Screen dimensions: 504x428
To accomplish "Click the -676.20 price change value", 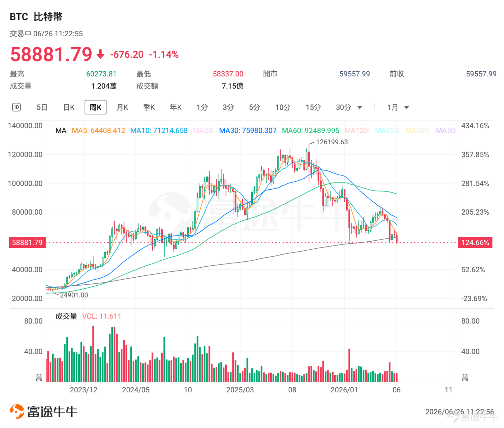I will click(x=127, y=55).
